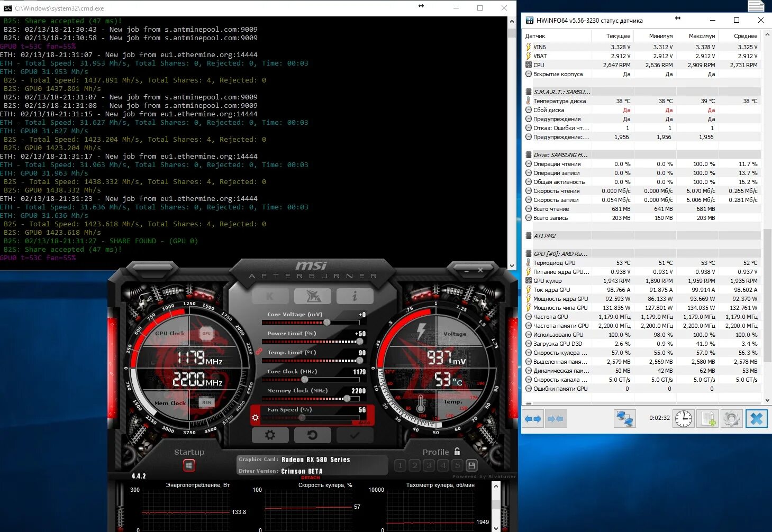This screenshot has width=772, height=532.
Task: Open HWiNFO64 title bar app icon menu
Action: point(529,21)
